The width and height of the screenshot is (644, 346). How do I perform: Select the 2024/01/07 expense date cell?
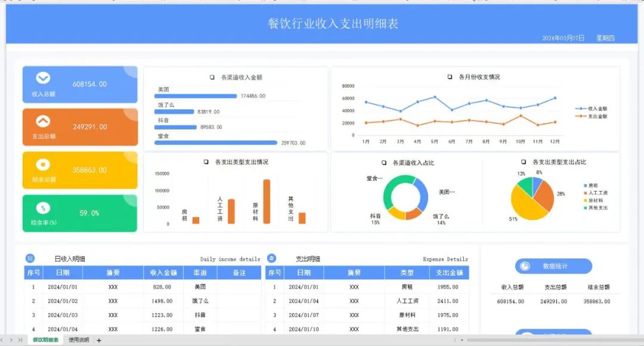[x=304, y=315]
